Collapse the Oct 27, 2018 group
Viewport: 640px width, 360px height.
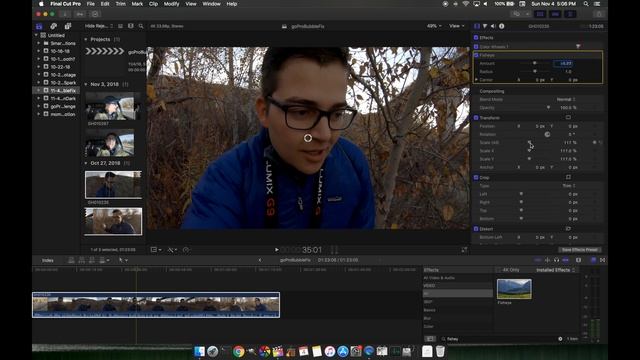(86, 163)
